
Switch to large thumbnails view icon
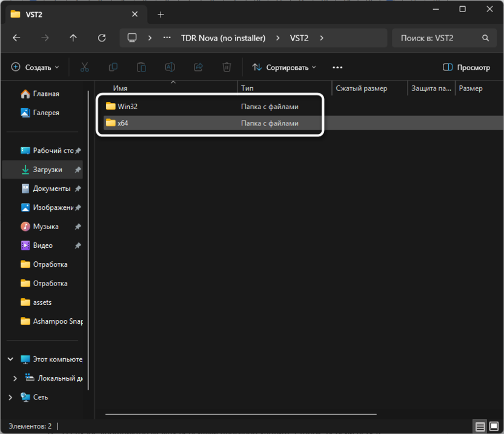[x=494, y=427]
